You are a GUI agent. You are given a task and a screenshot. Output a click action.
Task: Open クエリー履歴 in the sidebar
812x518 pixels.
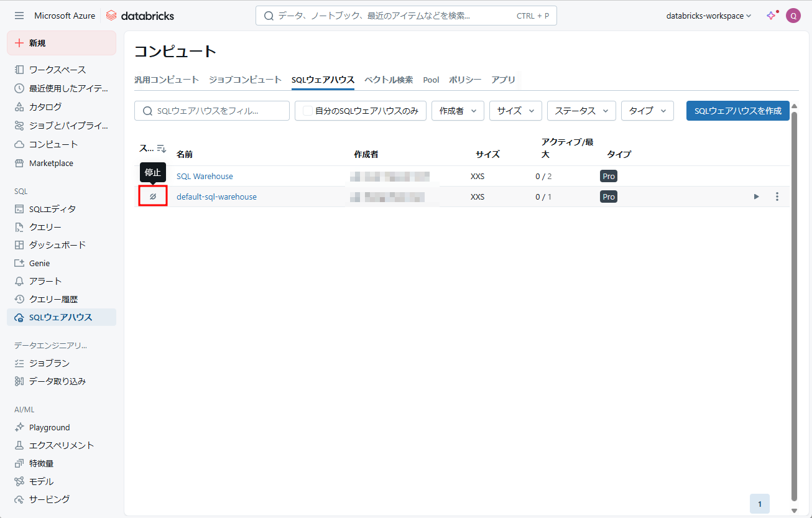point(62,299)
